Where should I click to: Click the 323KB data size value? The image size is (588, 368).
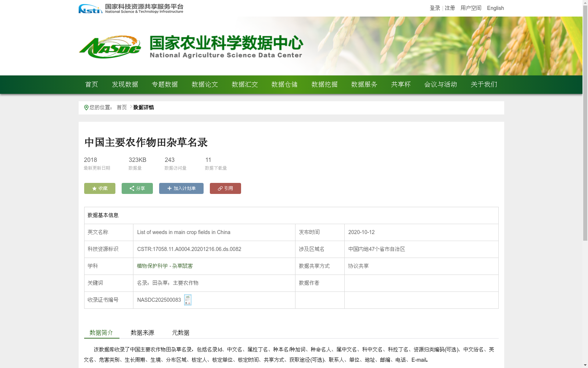137,160
